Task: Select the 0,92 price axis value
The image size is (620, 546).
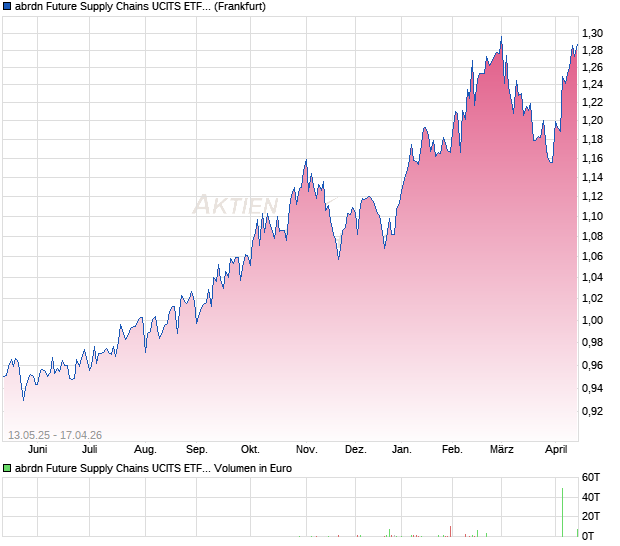Action: [592, 411]
